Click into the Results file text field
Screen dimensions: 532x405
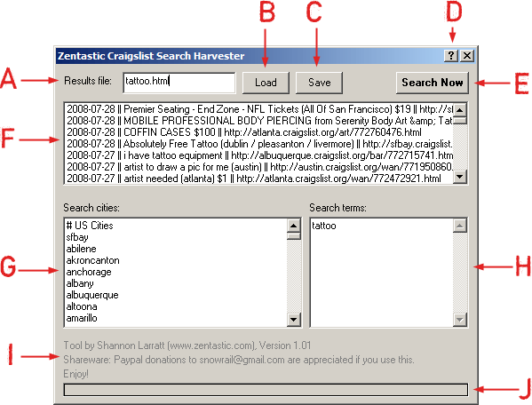pyautogui.click(x=179, y=83)
